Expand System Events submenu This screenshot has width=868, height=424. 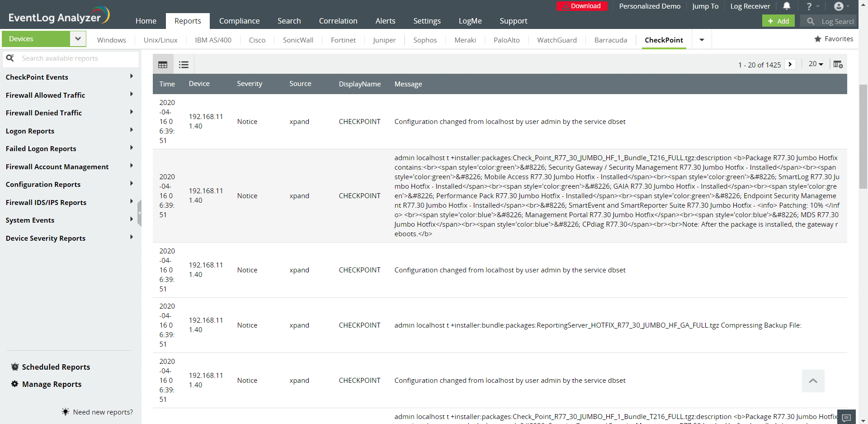(132, 219)
